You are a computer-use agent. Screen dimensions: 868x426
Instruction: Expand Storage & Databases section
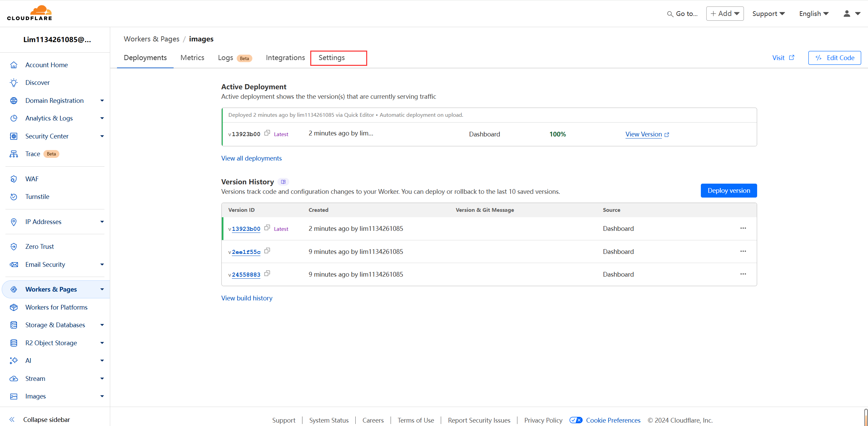(102, 325)
